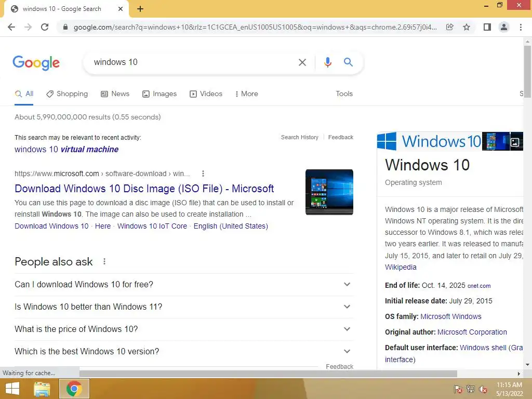This screenshot has height=399, width=532.
Task: Switch to the Images tab
Action: pos(159,94)
